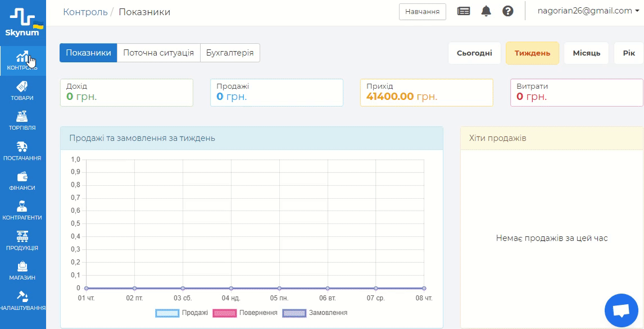Image resolution: width=644 pixels, height=329 pixels.
Task: Open the notifications bell
Action: coord(486,11)
